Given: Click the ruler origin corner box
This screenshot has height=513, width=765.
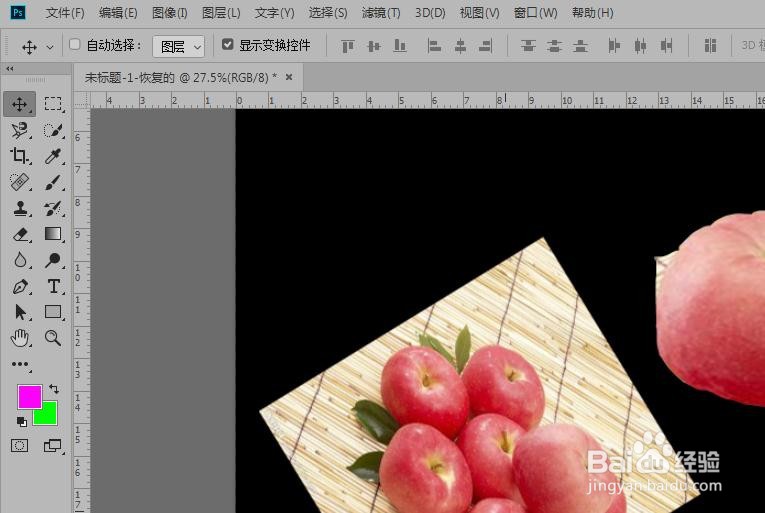Looking at the screenshot, I should click(81, 100).
